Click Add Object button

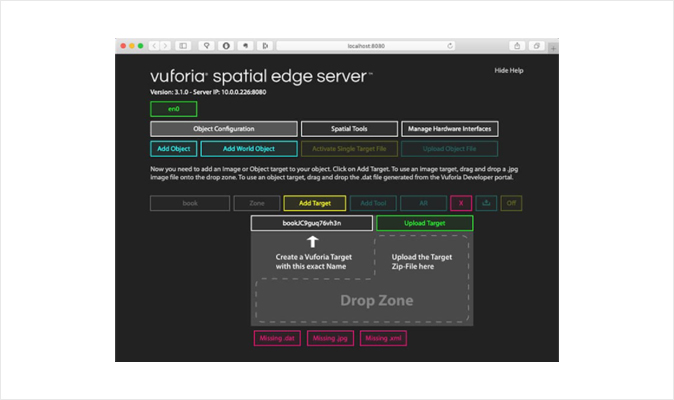coord(174,149)
